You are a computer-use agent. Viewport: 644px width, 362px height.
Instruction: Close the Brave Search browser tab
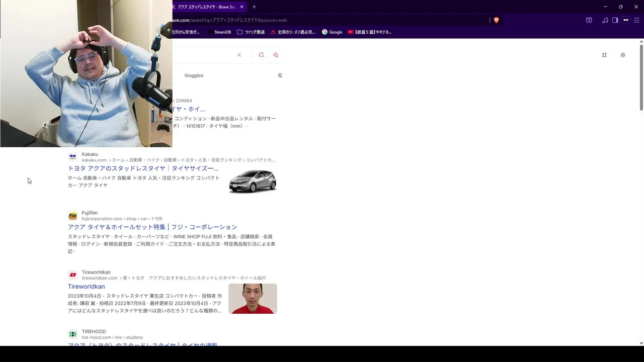tap(242, 7)
